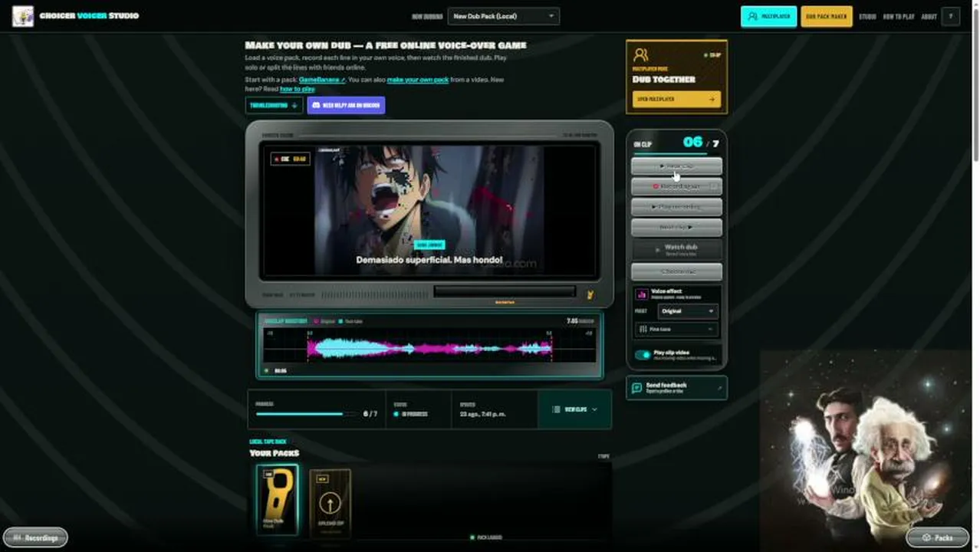This screenshot has width=980, height=552.
Task: Open the Original preset dropdown
Action: [x=688, y=311]
